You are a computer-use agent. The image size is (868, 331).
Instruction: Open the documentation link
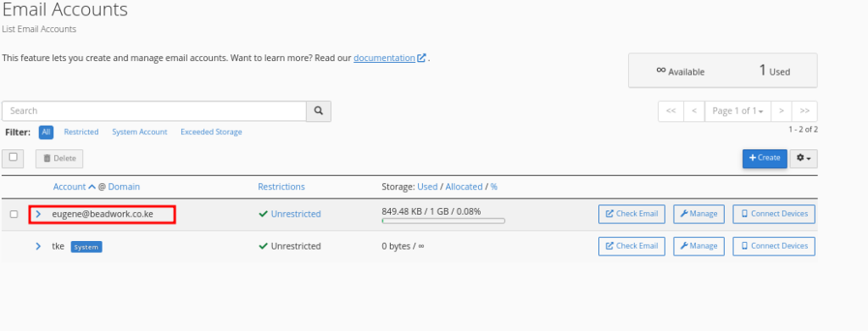point(384,58)
